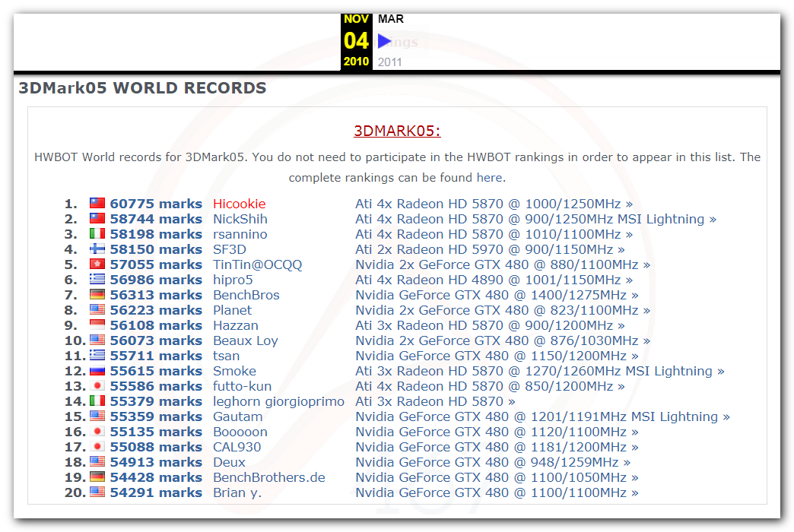Open Hazzan's profile
794x532 pixels.
[x=236, y=325]
